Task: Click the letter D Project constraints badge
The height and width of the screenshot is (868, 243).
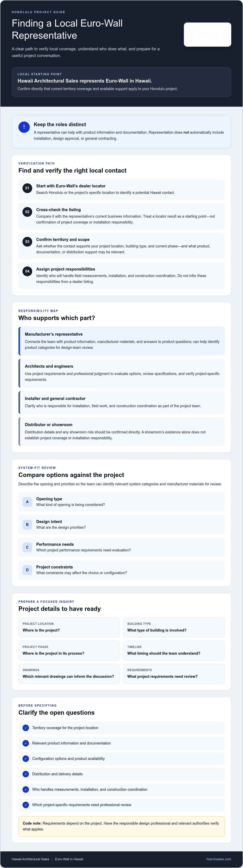Action: point(27,570)
